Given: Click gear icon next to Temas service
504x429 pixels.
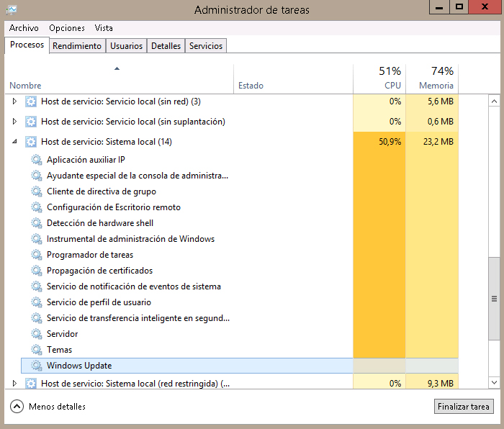Looking at the screenshot, I should 37,350.
